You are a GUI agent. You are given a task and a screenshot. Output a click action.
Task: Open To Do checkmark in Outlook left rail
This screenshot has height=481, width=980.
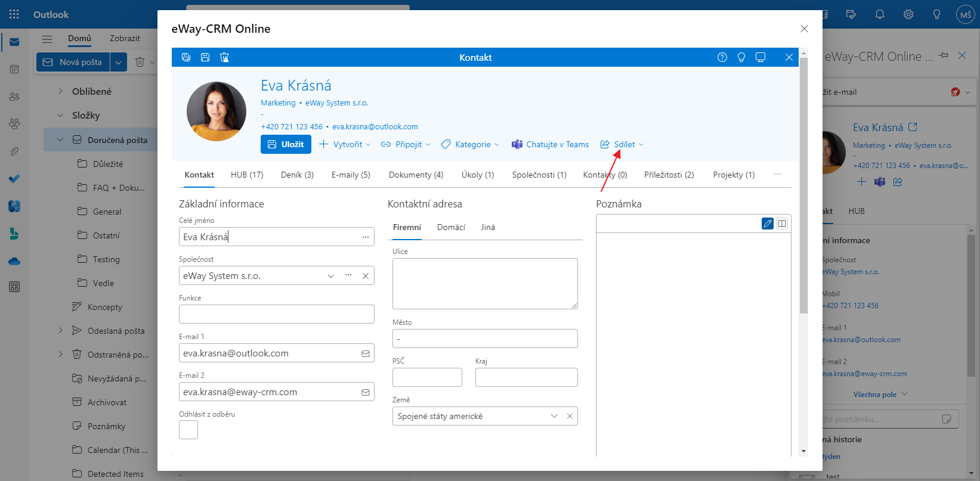(14, 178)
